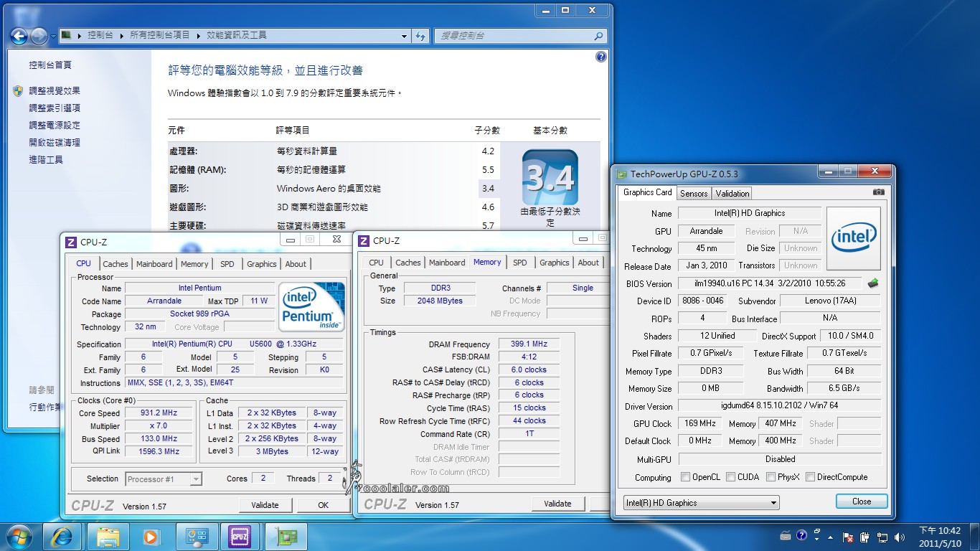Switch to Sensors tab in GPU-Z
980x551 pixels.
(x=694, y=193)
